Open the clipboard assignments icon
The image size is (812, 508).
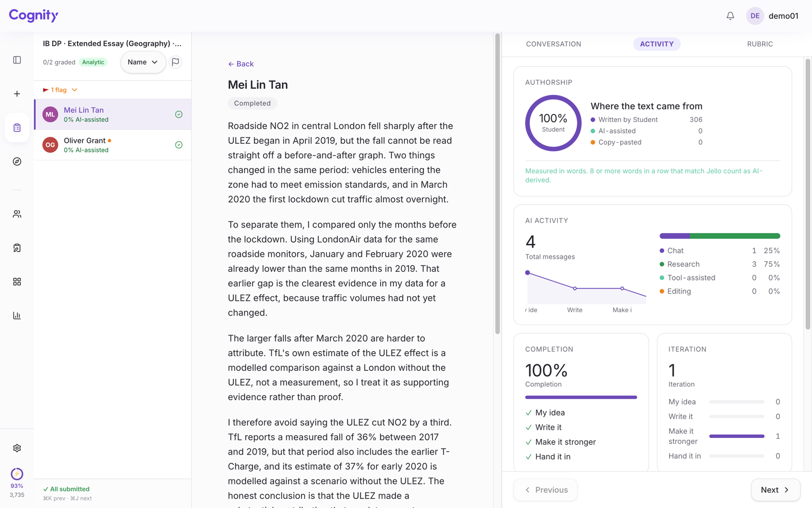point(17,128)
